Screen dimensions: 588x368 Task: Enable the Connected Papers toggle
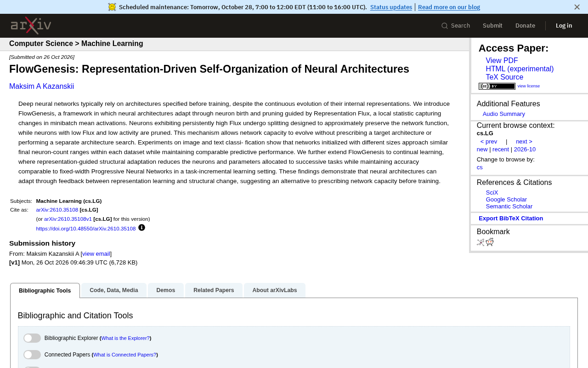coord(32,355)
